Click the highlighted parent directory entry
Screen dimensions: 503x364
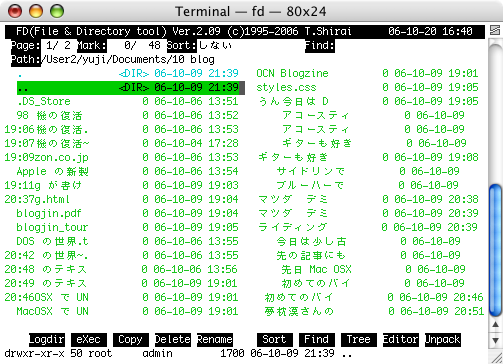click(x=131, y=88)
